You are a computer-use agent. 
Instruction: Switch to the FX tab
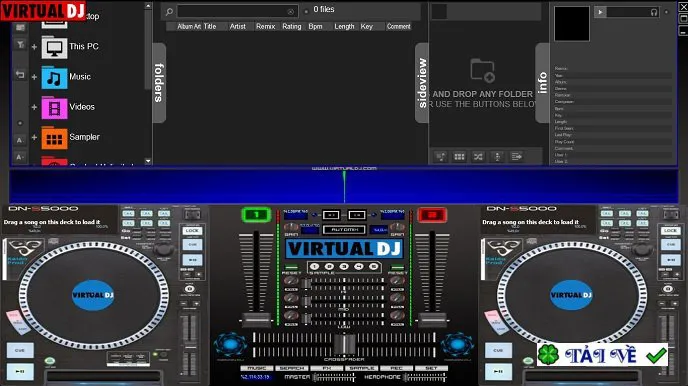[x=327, y=368]
